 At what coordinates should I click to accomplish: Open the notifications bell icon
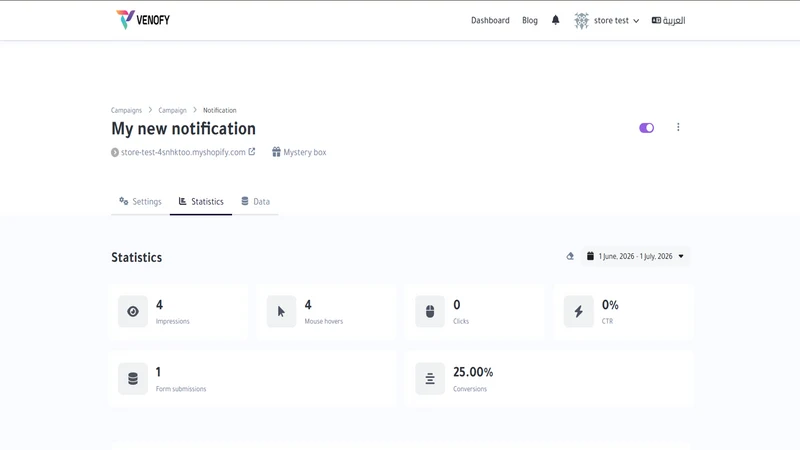pos(556,20)
